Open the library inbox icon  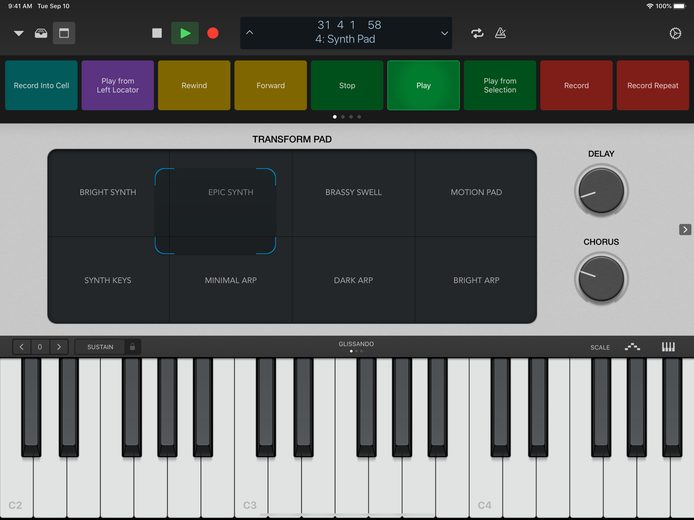[41, 33]
